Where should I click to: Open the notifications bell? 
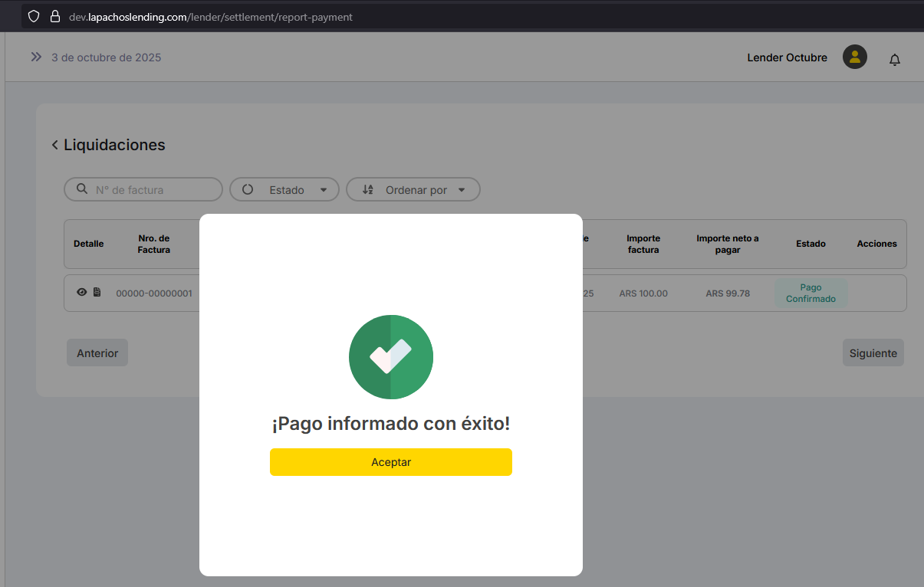[894, 59]
